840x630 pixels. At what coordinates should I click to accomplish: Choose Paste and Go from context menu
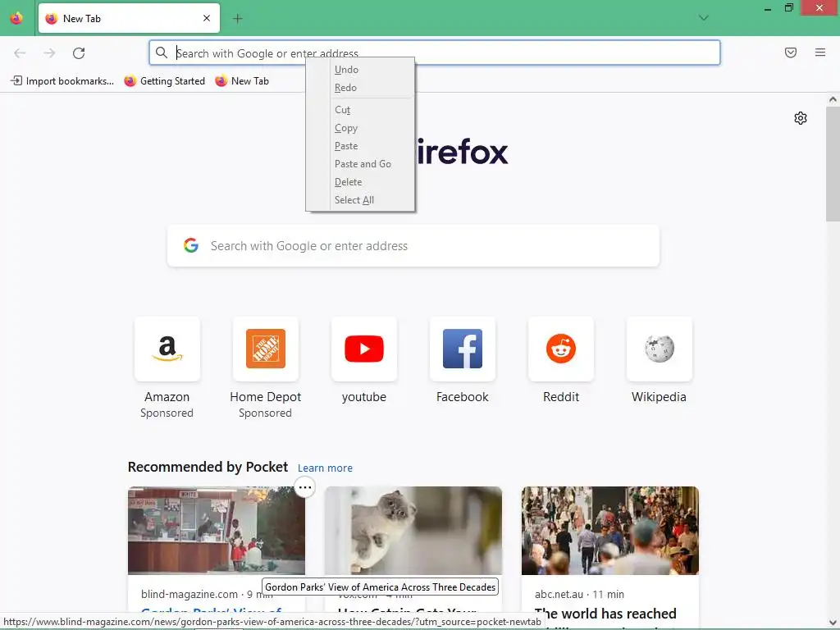pyautogui.click(x=360, y=164)
